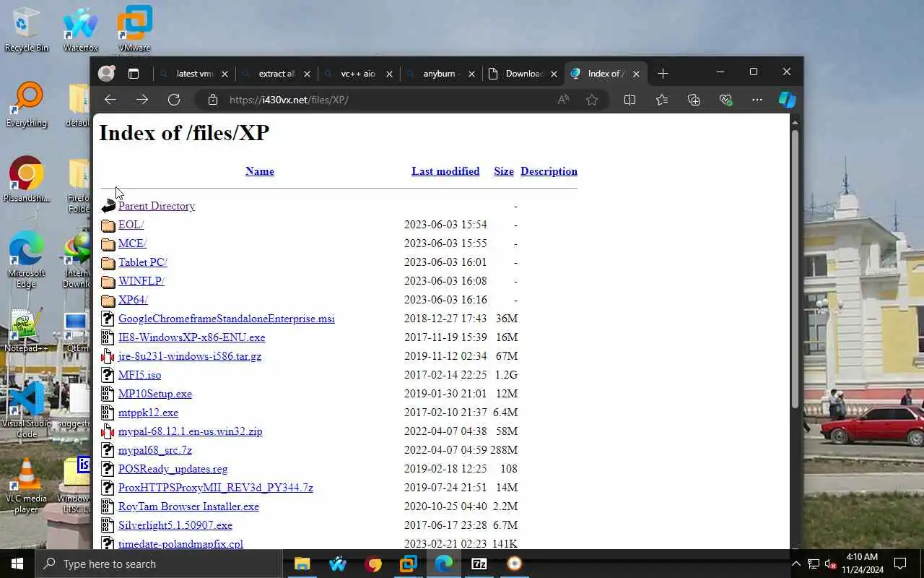The height and width of the screenshot is (578, 924).
Task: Select the 'Index of /' active tab
Action: [x=604, y=74]
